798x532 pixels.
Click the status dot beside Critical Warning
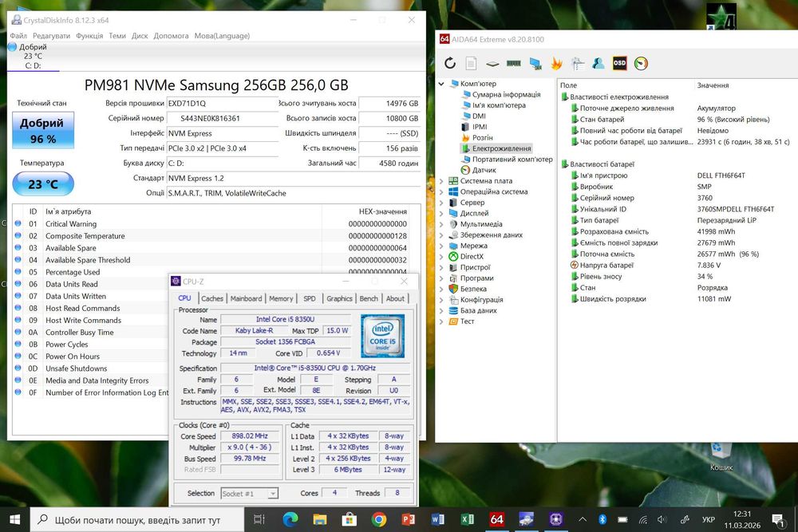18,223
